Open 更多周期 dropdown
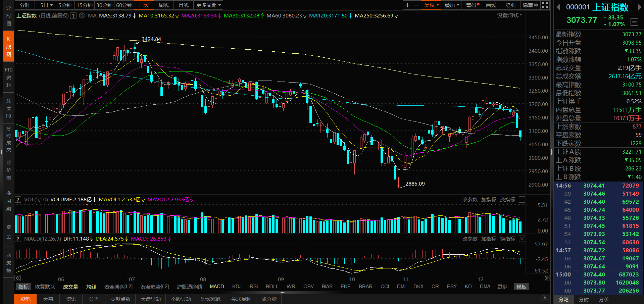 tap(209, 5)
